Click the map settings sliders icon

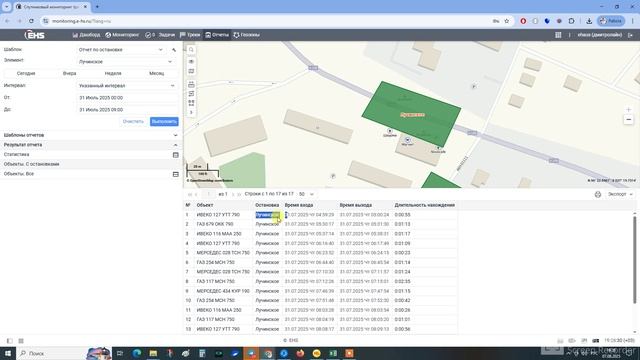coord(191,94)
